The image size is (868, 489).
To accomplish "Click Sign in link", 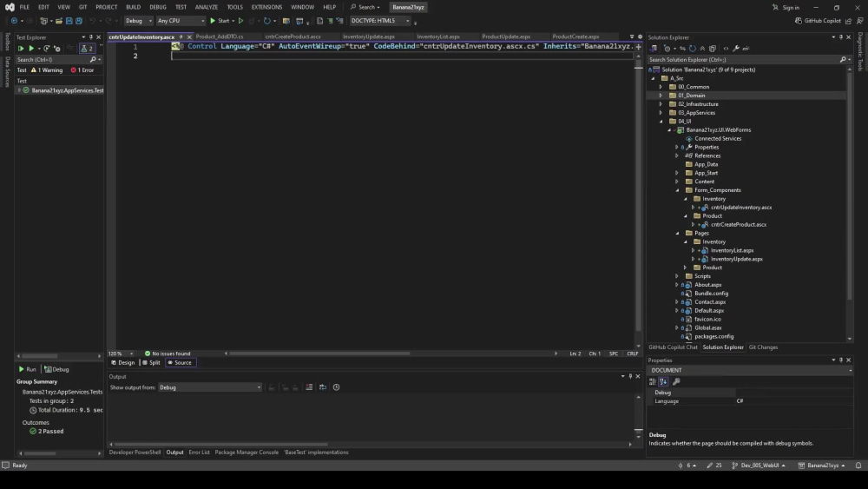I will (786, 7).
